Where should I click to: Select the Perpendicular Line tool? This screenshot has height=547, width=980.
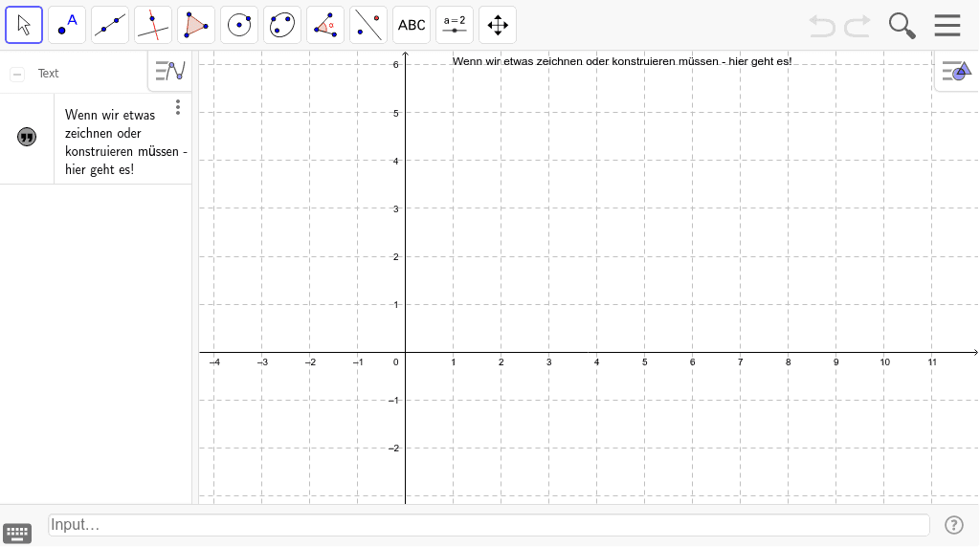153,25
